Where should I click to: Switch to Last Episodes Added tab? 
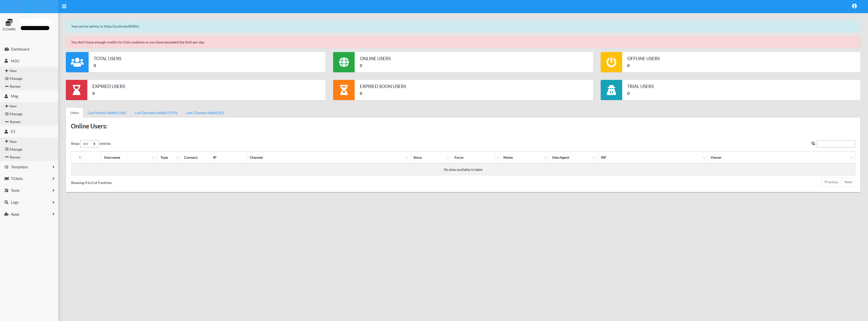click(156, 113)
